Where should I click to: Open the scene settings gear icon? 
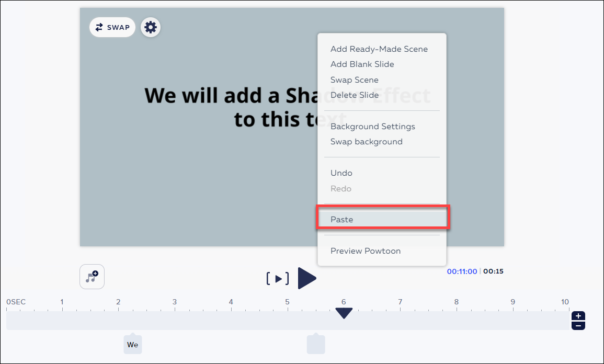151,27
